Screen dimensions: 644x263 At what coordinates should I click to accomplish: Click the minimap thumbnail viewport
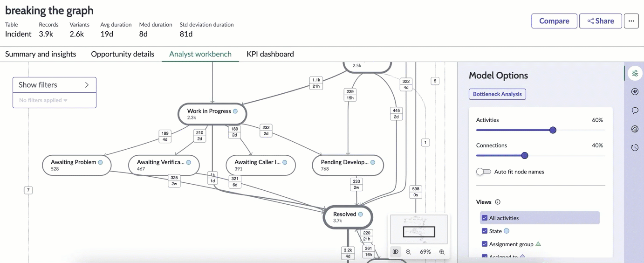tap(419, 232)
